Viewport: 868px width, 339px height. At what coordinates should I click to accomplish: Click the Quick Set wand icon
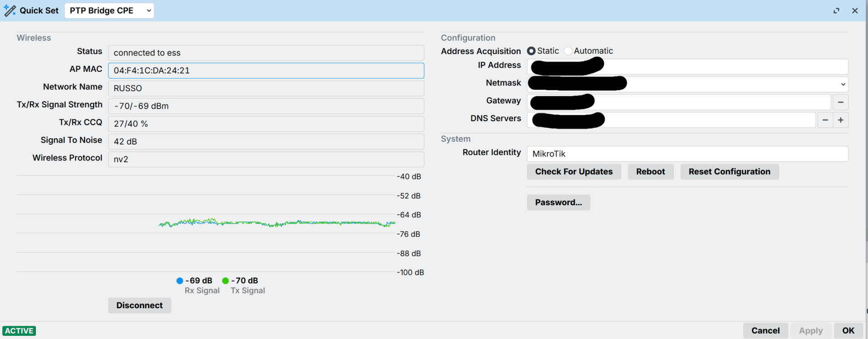[9, 10]
